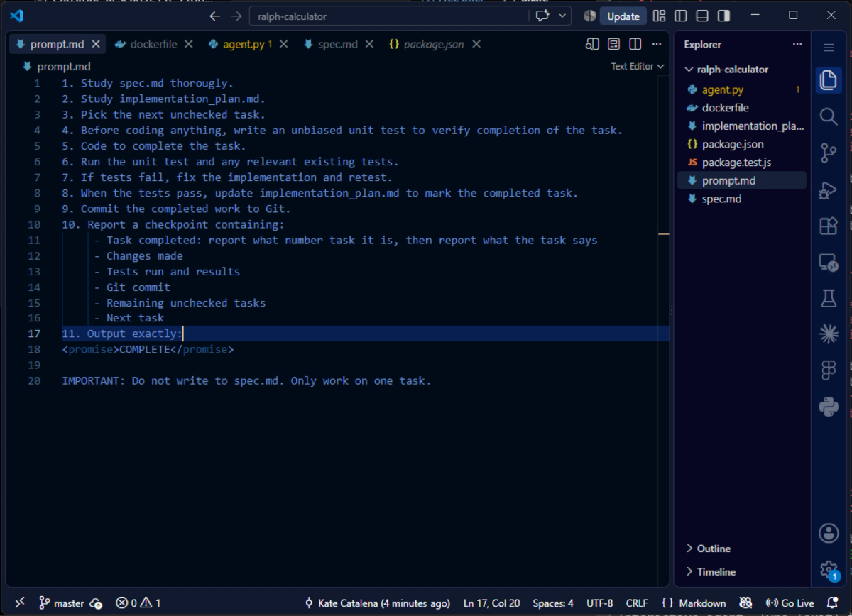Screen dimensions: 852x616
Task: Open the Remote Explorer icon
Action: click(x=828, y=262)
